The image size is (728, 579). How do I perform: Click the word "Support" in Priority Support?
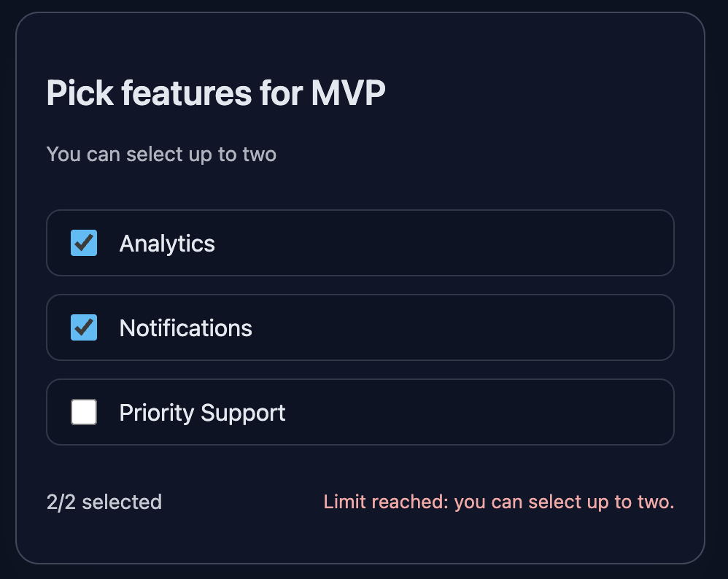243,413
